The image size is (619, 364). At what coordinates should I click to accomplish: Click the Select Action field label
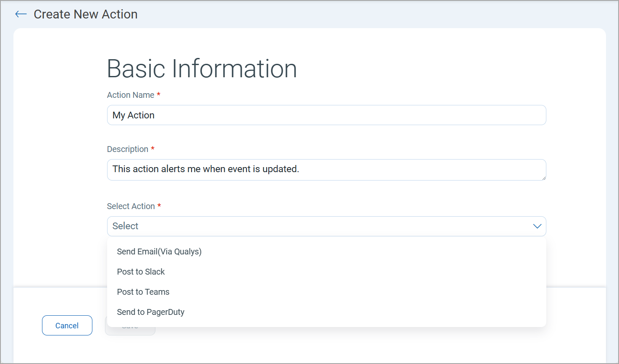coord(131,206)
